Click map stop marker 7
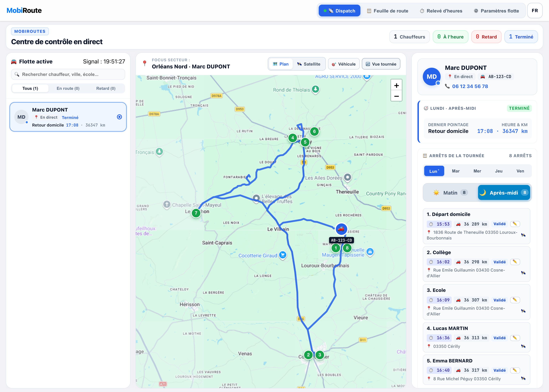Viewport: 549px width, 392px height. click(x=196, y=213)
